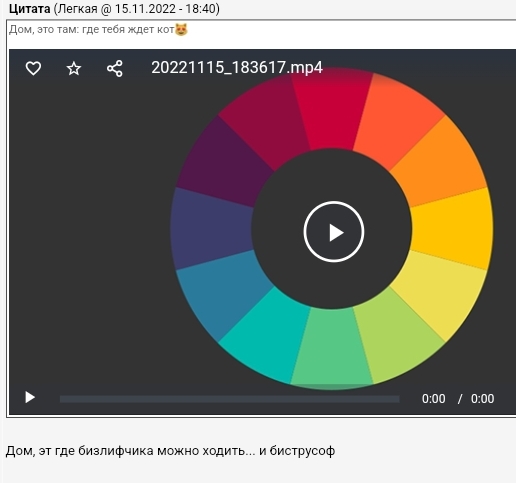Click reply text "Дом, эт где бизлифчика можно ходить"

pos(125,451)
